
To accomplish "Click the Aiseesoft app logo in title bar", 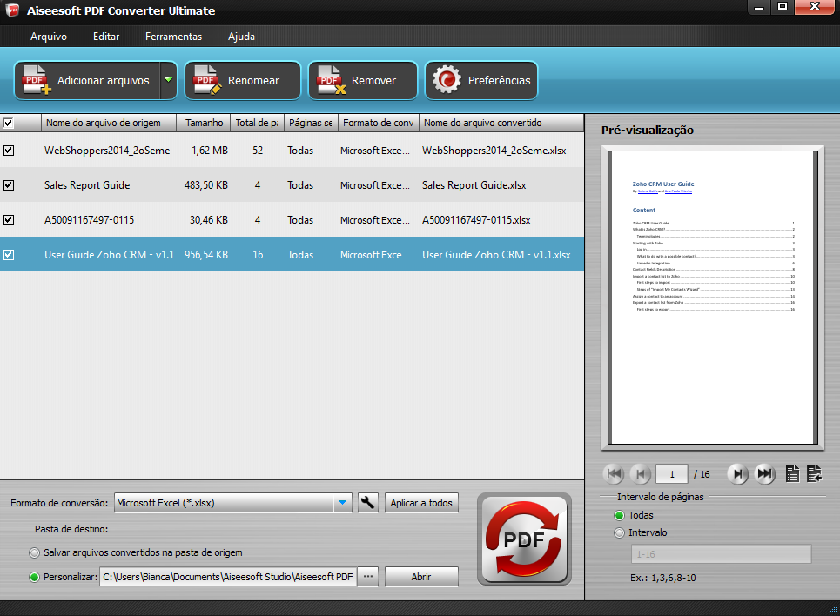I will [x=12, y=10].
